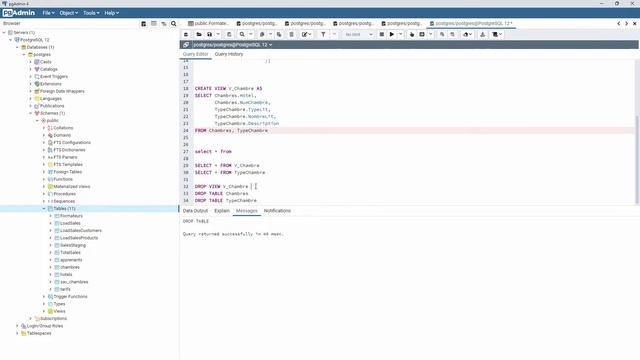Click the line DROP TABLE TypeChambre
This screenshot has height=360, width=640.
[x=226, y=200]
